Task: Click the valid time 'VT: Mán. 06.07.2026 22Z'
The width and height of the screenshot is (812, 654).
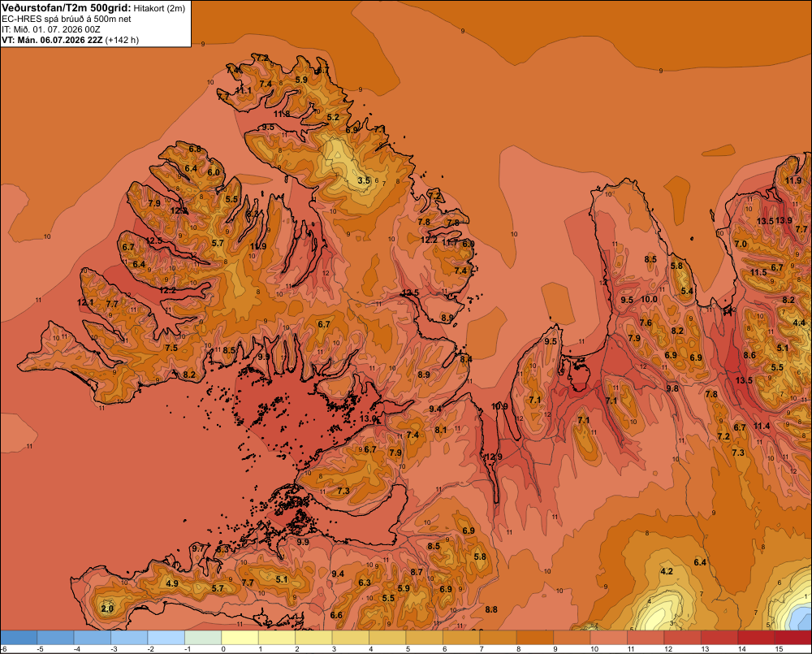Action: [x=52, y=40]
